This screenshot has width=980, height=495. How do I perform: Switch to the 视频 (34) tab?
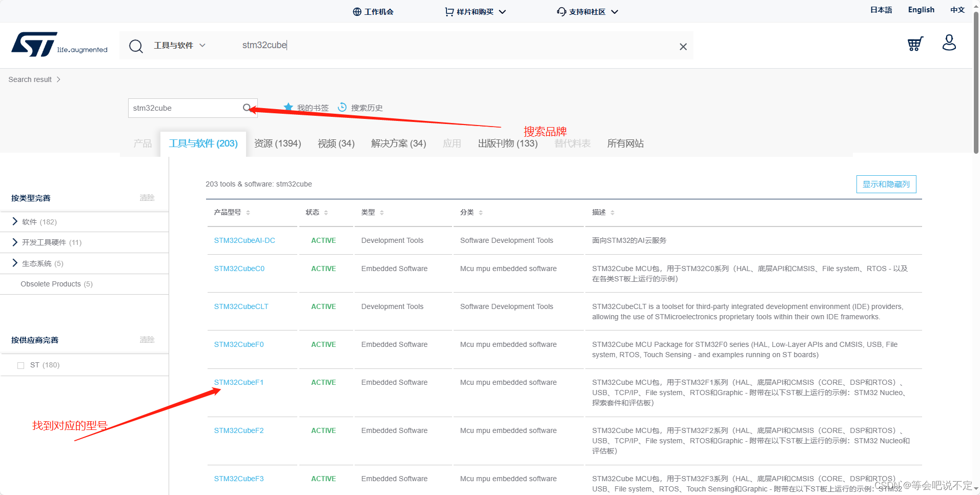pos(336,143)
